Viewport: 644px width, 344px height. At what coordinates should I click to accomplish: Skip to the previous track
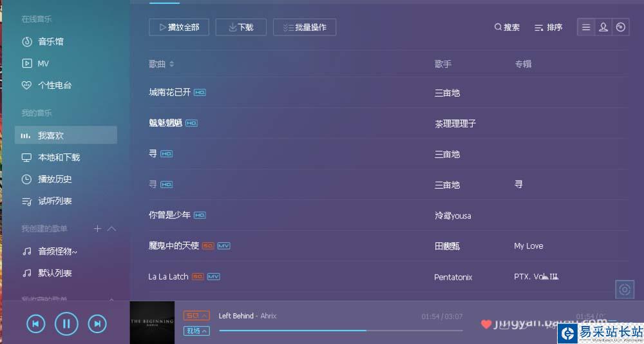(x=35, y=324)
